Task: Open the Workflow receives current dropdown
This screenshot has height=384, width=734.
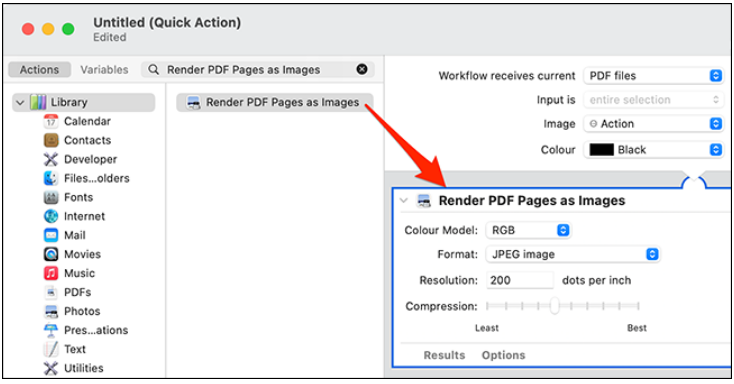Action: 653,75
